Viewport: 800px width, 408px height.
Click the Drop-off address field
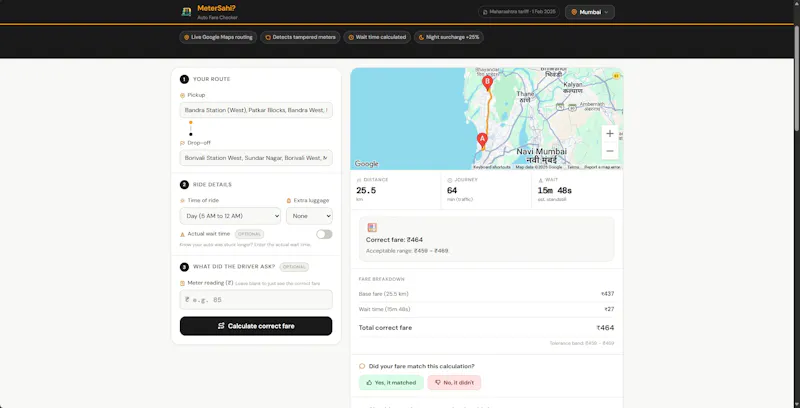point(256,158)
